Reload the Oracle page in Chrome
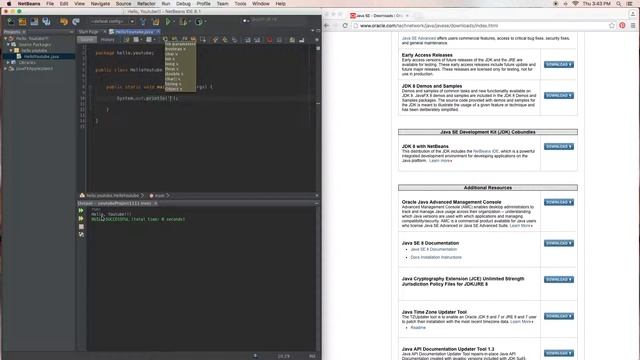This screenshot has width=640, height=360. click(x=345, y=25)
